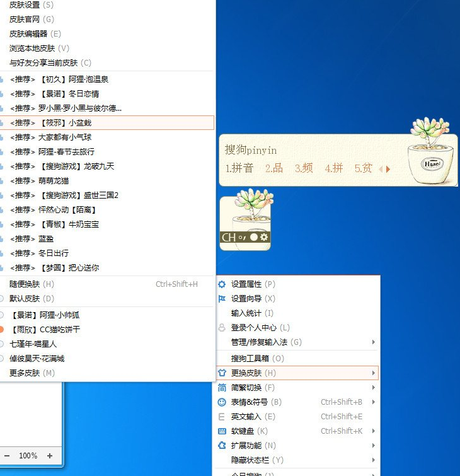Open 搜狗工具箱 menu item
The width and height of the screenshot is (460, 476).
point(297,359)
